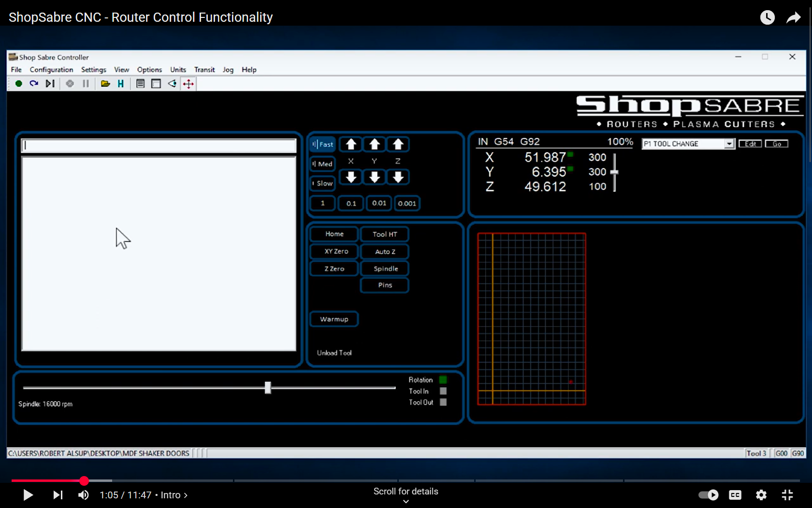
Task: Expand Scroll for details chevron
Action: (x=406, y=501)
